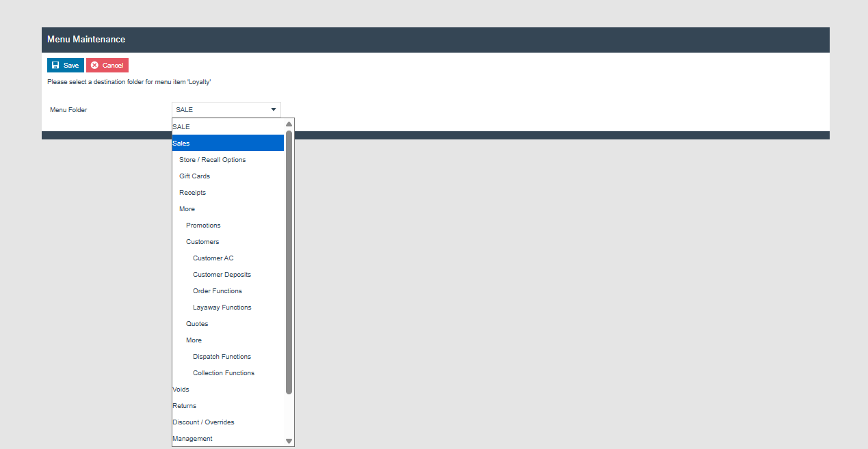Save the menu item changes
Image resolution: width=868 pixels, height=449 pixels.
coord(65,65)
